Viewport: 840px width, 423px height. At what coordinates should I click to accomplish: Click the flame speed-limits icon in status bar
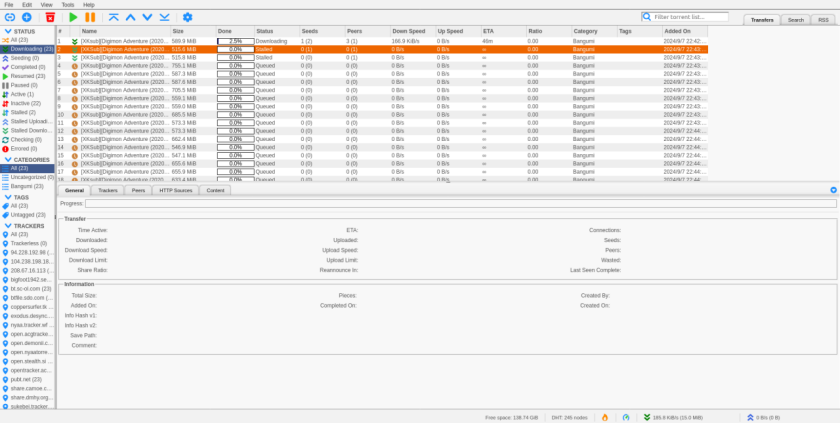tap(605, 417)
